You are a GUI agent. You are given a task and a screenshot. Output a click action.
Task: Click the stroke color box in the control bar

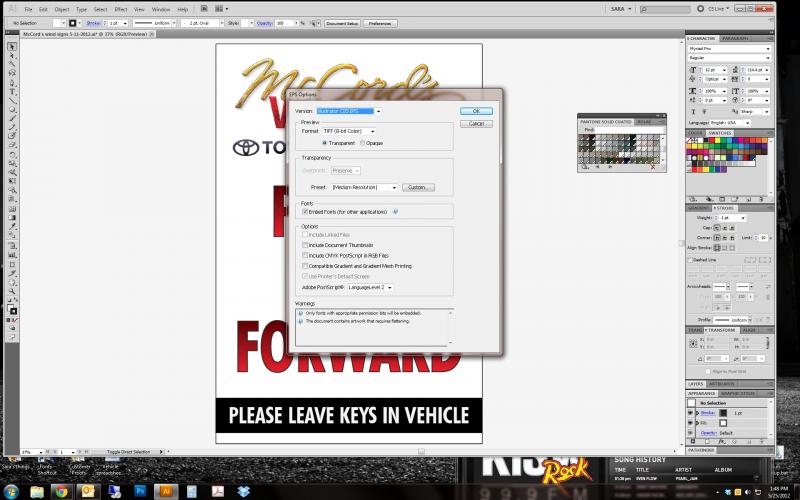72,23
